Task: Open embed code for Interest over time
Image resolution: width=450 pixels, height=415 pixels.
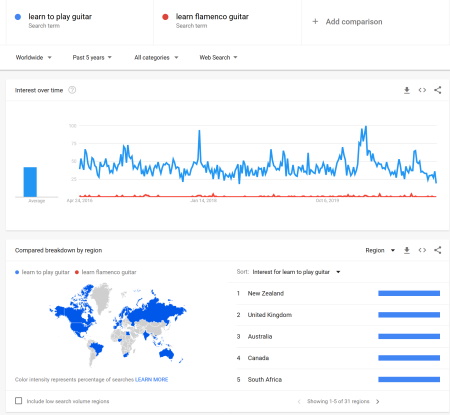Action: pos(422,90)
